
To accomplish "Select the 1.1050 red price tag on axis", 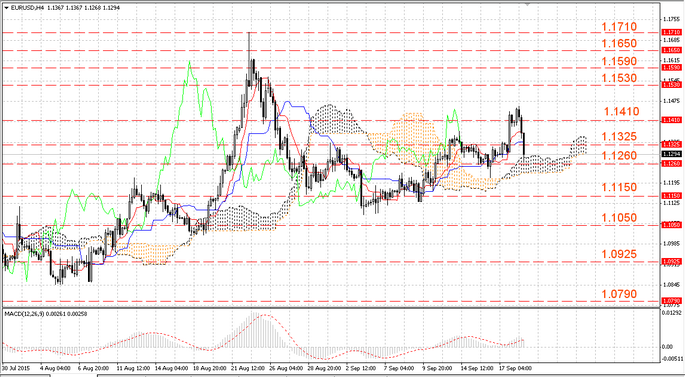I will (671, 225).
